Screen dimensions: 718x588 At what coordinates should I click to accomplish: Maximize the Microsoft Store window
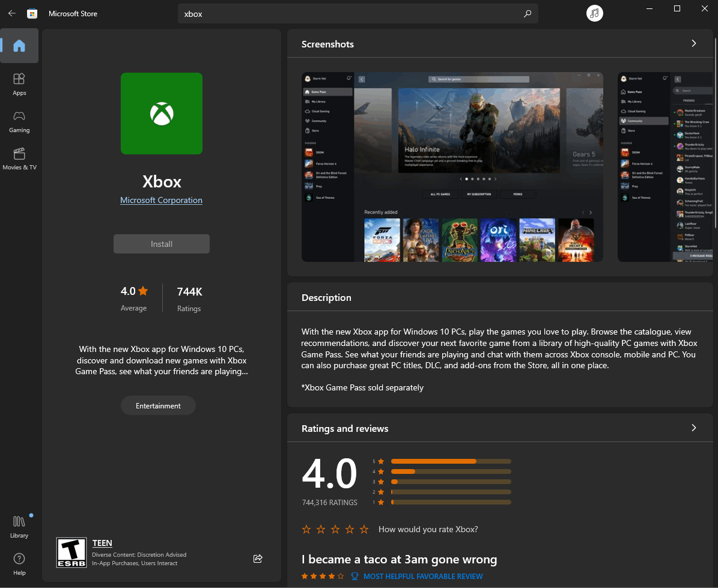[x=677, y=8]
